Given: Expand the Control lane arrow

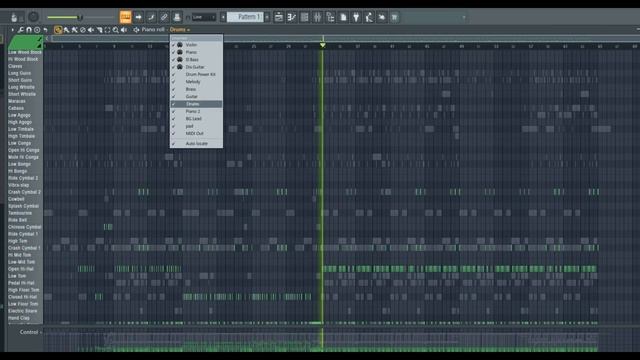Looking at the screenshot, I should pyautogui.click(x=40, y=332).
